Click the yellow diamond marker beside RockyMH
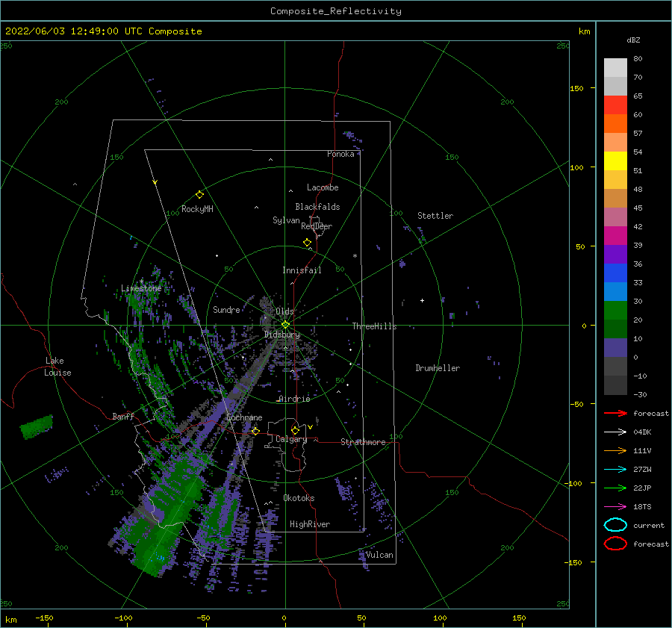The width and height of the screenshot is (672, 628). (199, 195)
